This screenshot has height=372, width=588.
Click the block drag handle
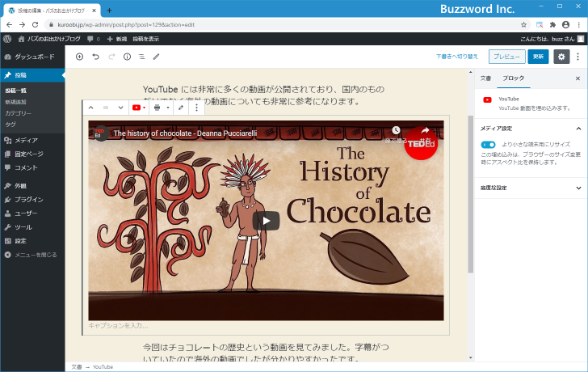[x=106, y=108]
